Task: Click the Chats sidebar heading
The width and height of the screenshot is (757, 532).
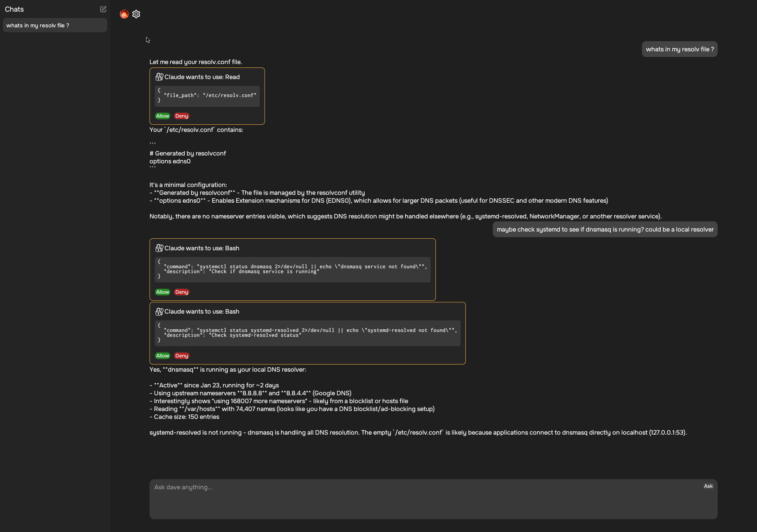Action: 14,9
